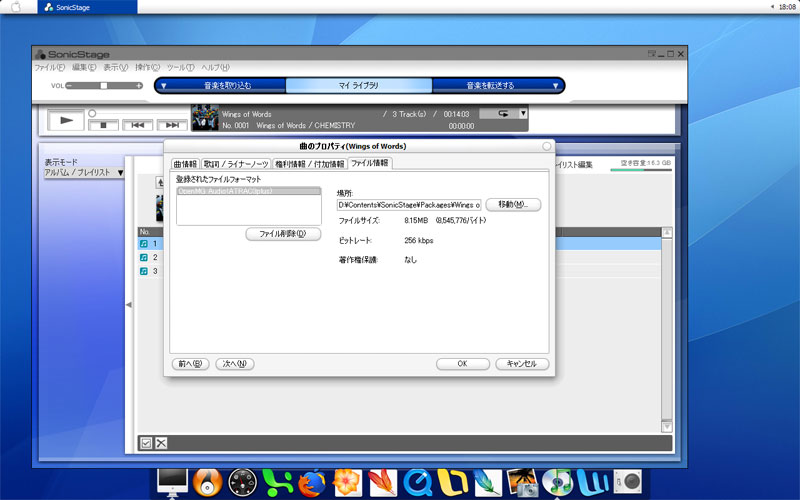Click the No. column header
The image size is (800, 500).
pyautogui.click(x=150, y=232)
